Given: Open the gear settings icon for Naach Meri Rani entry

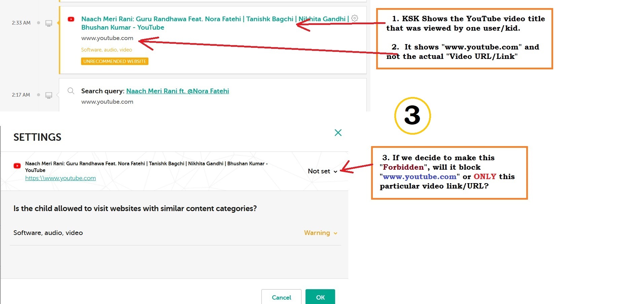Looking at the screenshot, I should 355,18.
